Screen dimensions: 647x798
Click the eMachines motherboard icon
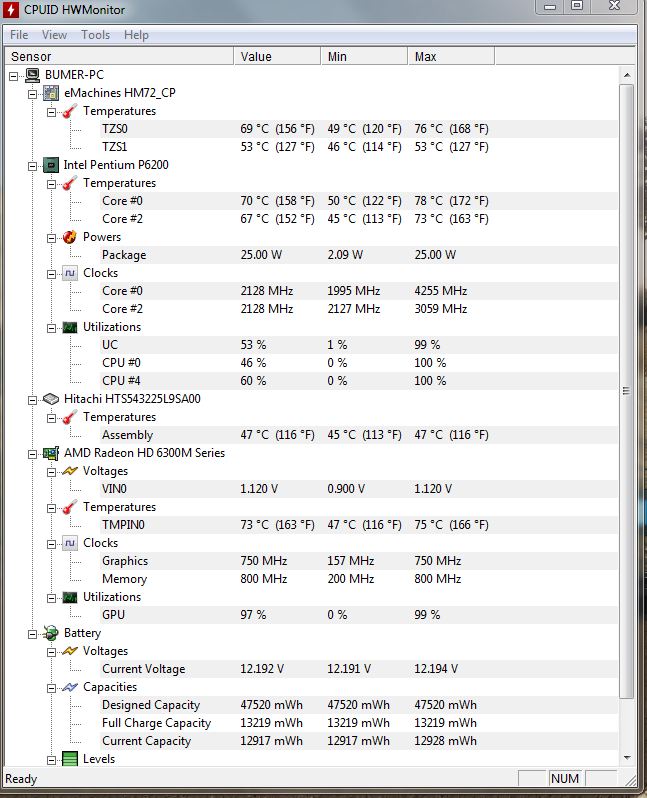click(x=50, y=93)
